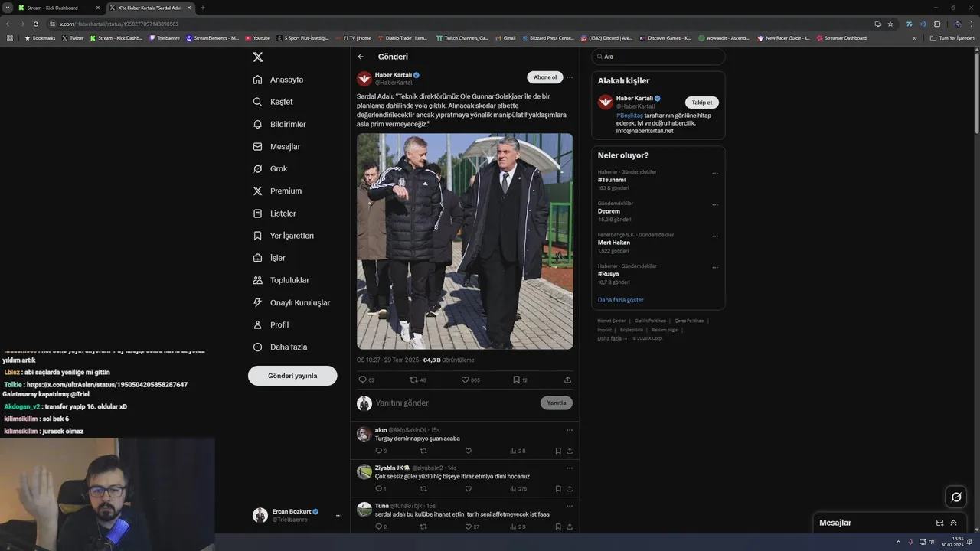
Task: Open Yer İşaretleri bookmarks
Action: 283,236
